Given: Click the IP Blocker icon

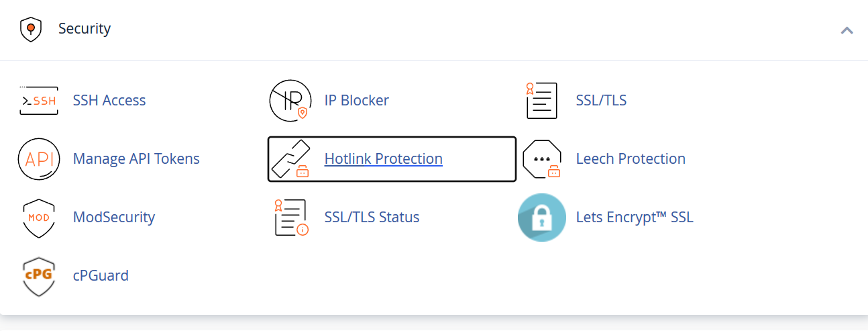Looking at the screenshot, I should (290, 101).
